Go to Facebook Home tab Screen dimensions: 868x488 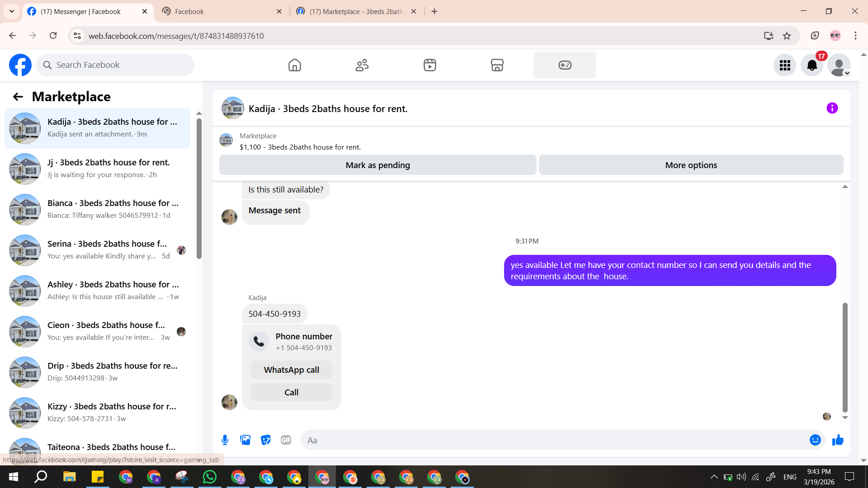(294, 66)
